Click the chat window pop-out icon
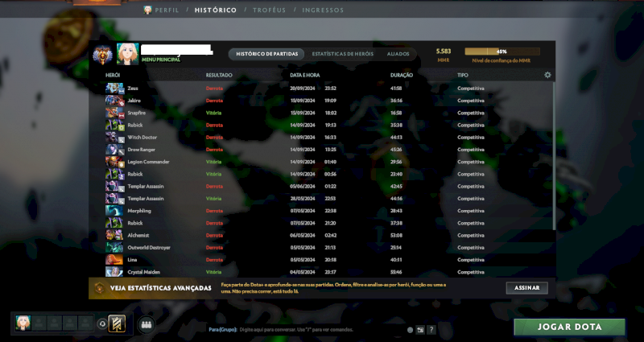Viewport: 644px width, 342px height. point(420,330)
